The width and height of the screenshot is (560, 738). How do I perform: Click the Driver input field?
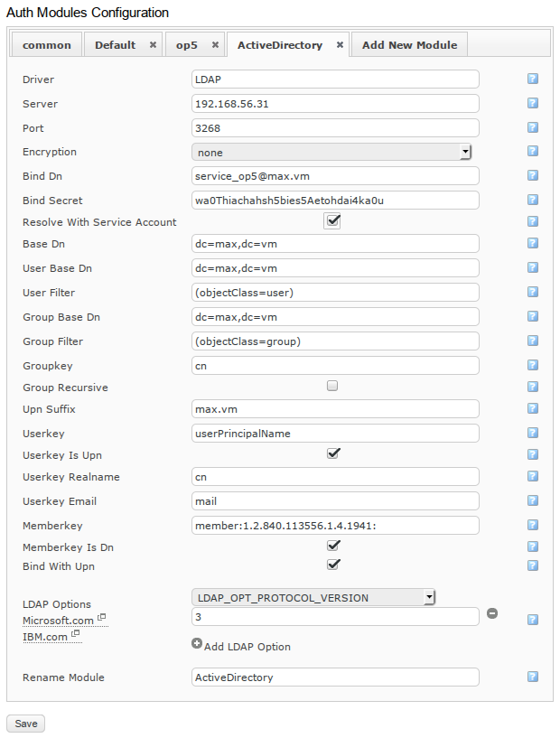(335, 79)
